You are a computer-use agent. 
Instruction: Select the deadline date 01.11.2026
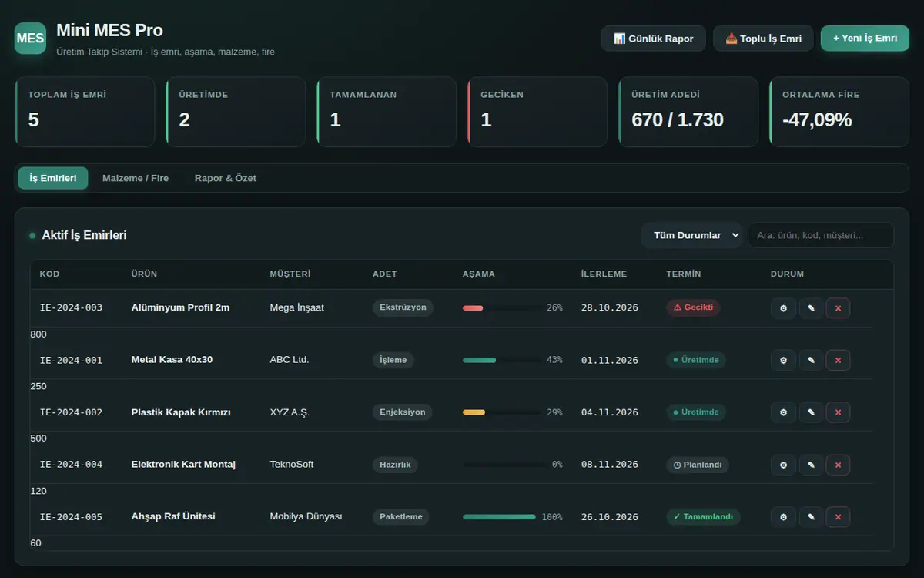pyautogui.click(x=610, y=360)
